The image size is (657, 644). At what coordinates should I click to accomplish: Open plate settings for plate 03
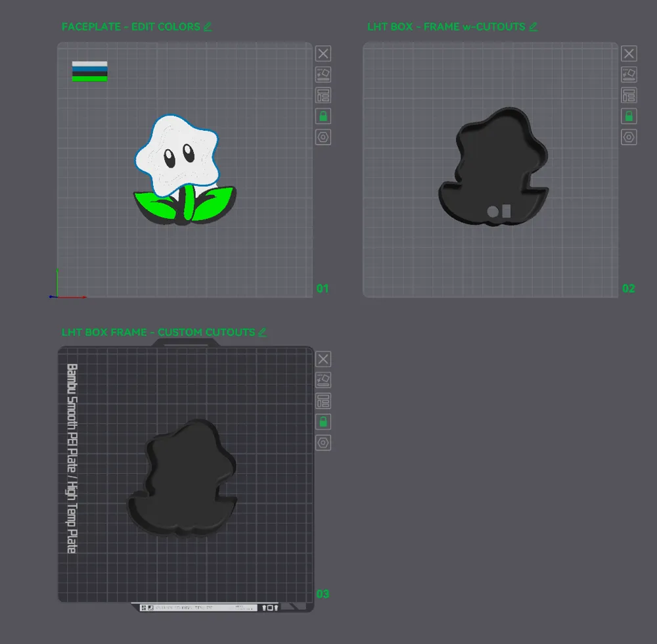323,442
